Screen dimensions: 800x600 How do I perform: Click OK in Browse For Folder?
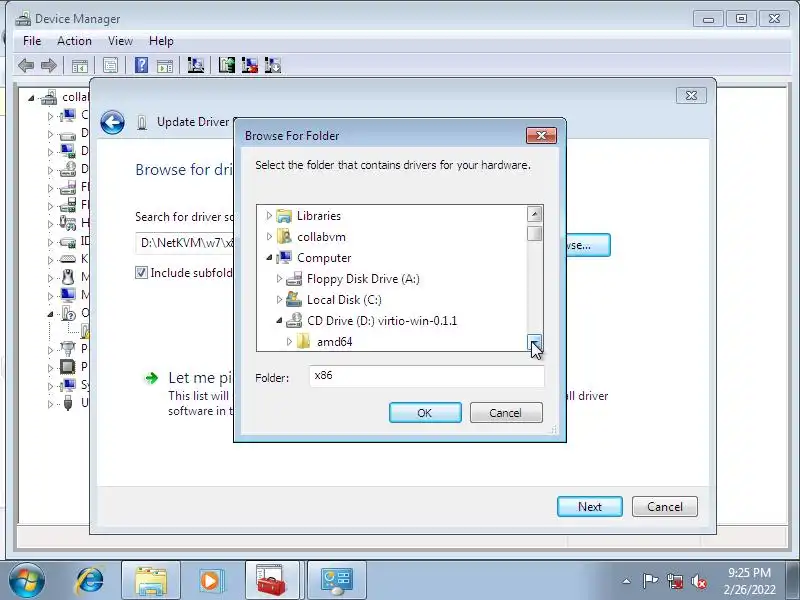tap(425, 413)
